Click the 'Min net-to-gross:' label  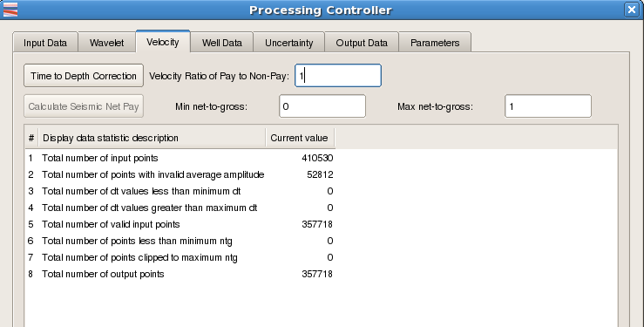tap(211, 106)
